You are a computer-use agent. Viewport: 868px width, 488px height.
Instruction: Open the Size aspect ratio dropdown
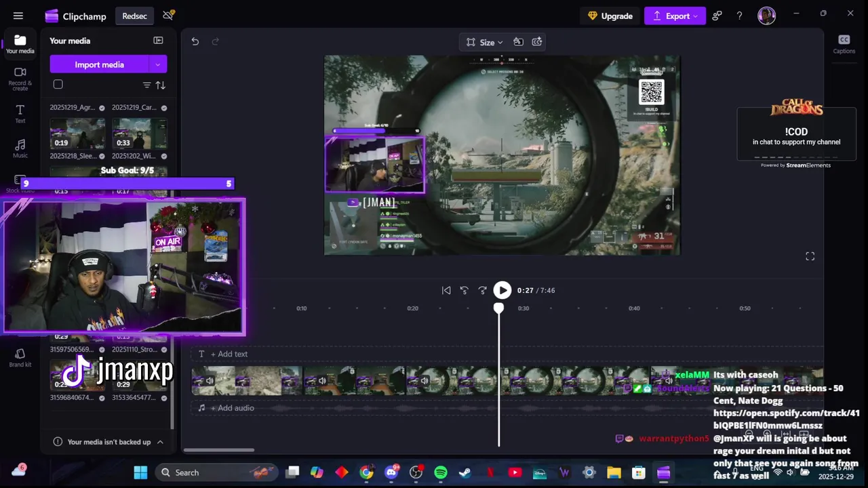tap(486, 42)
